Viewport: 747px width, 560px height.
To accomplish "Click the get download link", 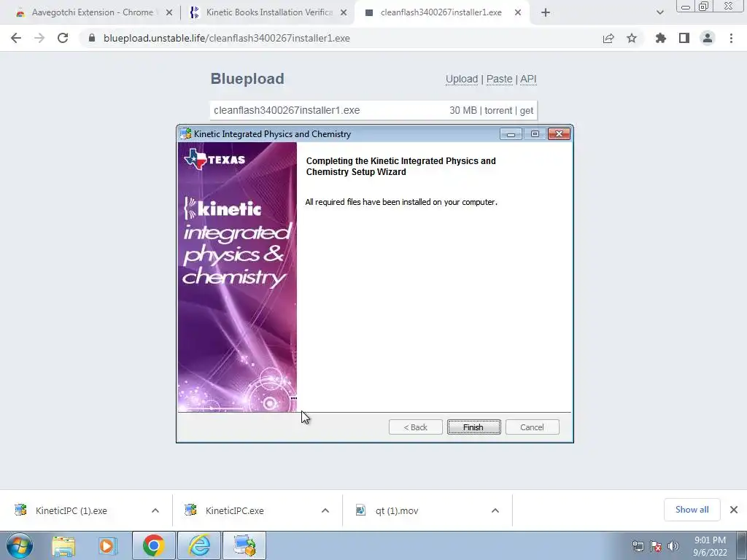I will click(527, 111).
